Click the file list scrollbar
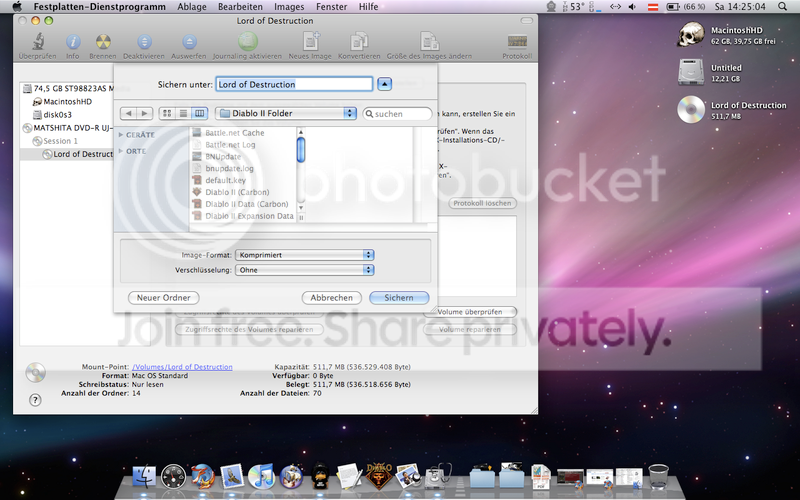Image resolution: width=800 pixels, height=500 pixels. point(301,150)
